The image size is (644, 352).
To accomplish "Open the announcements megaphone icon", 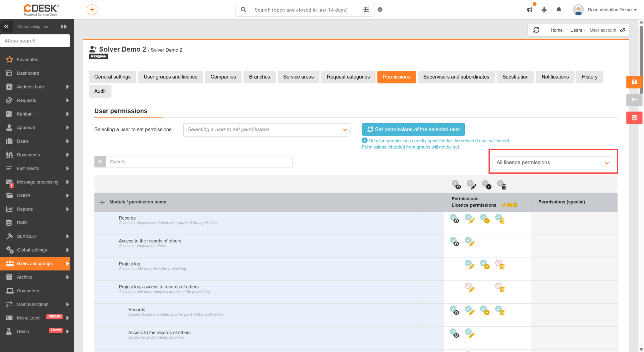I will (530, 10).
